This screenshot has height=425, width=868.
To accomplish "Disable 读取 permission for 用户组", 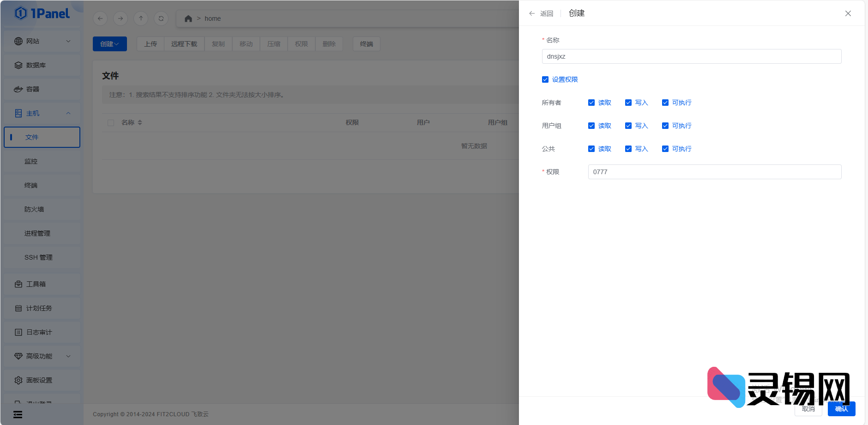I will 591,126.
